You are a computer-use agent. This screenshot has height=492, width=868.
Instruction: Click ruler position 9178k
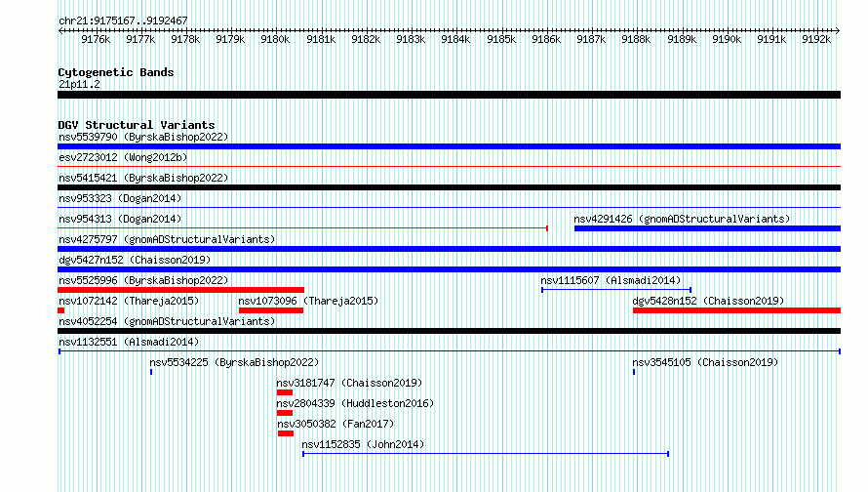(185, 39)
